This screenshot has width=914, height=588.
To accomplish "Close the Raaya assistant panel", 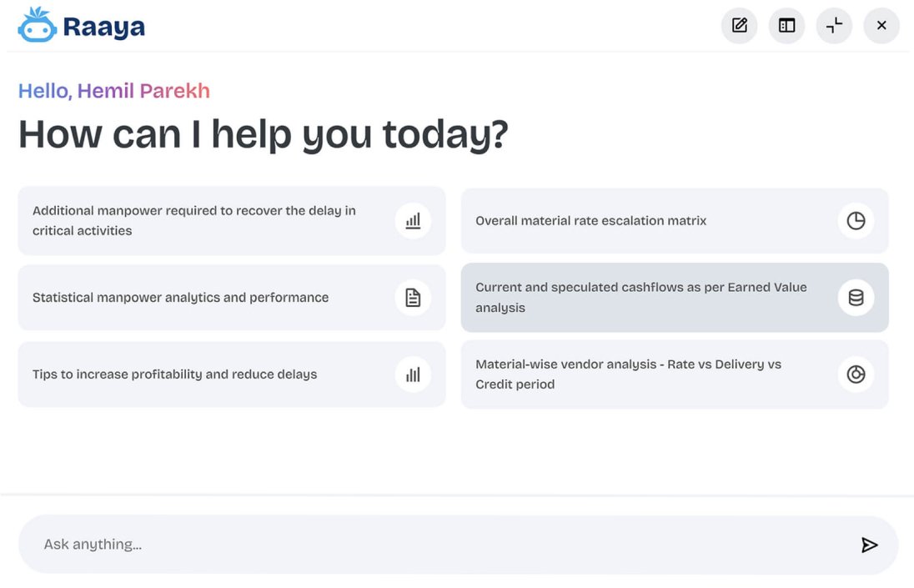I will click(881, 25).
